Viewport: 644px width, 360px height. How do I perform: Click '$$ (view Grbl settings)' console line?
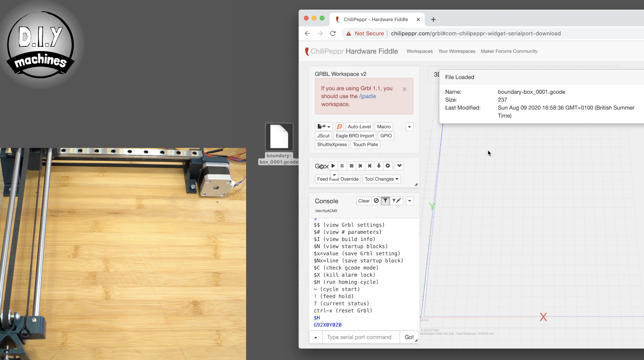point(349,225)
